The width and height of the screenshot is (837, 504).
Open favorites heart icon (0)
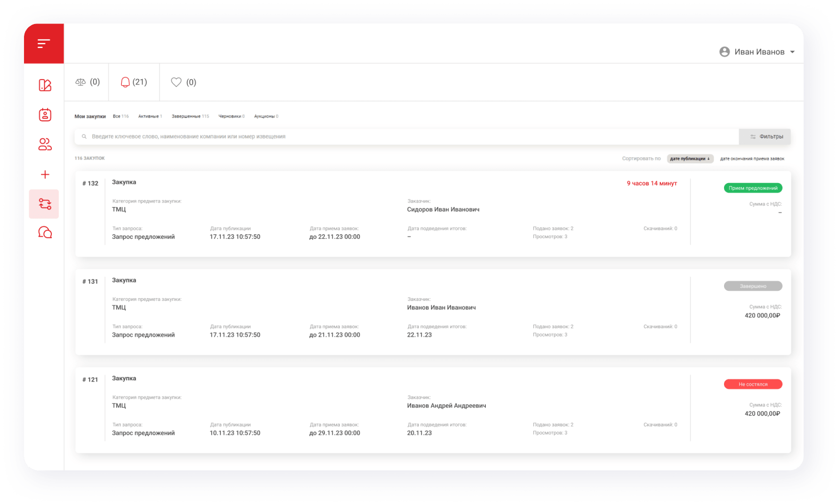click(176, 82)
